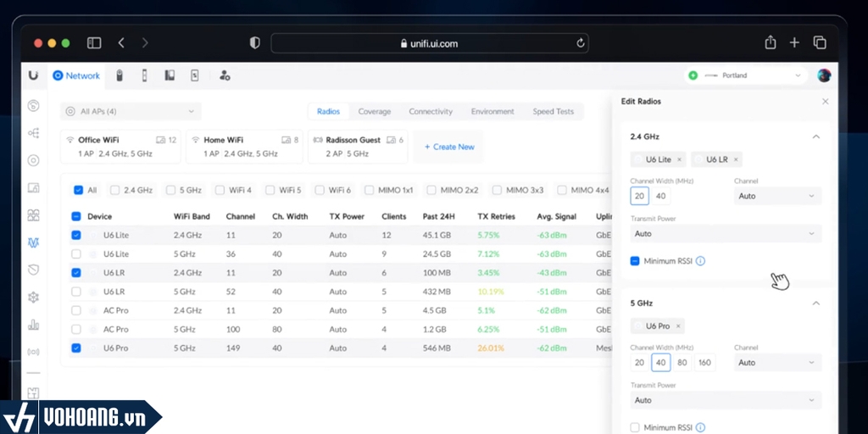Screen dimensions: 868x434
Task: Check the U6 LR 5 GHz row
Action: click(x=76, y=292)
